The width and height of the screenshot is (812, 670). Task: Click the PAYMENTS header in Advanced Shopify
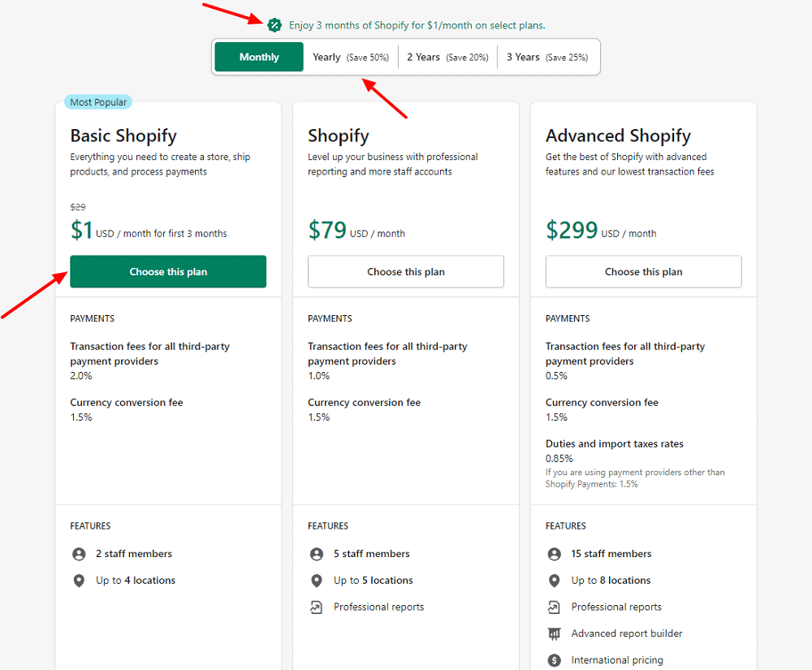pos(568,318)
